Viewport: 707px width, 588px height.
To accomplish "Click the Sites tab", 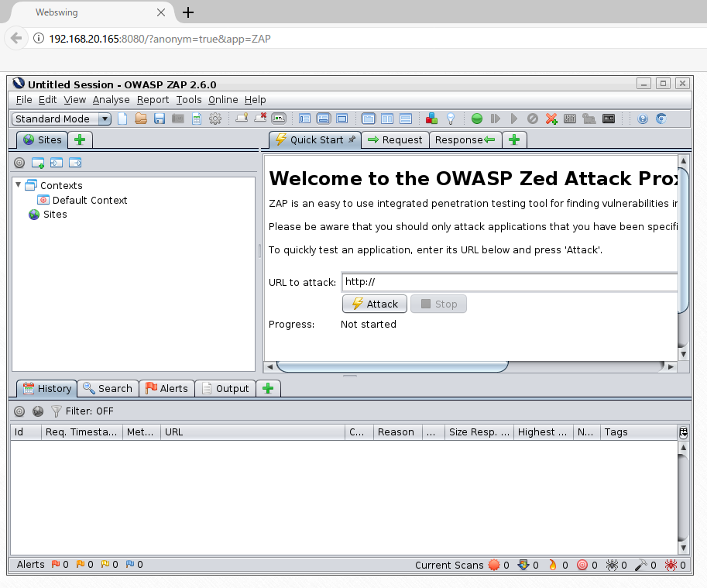I will 43,139.
